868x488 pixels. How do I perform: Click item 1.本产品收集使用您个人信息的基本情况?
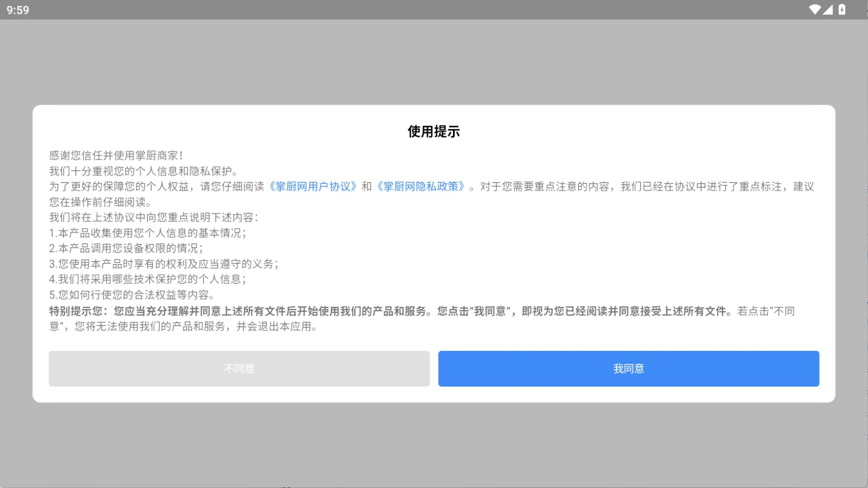148,233
